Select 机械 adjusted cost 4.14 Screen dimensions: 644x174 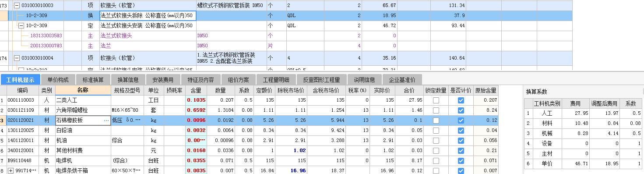pos(604,134)
